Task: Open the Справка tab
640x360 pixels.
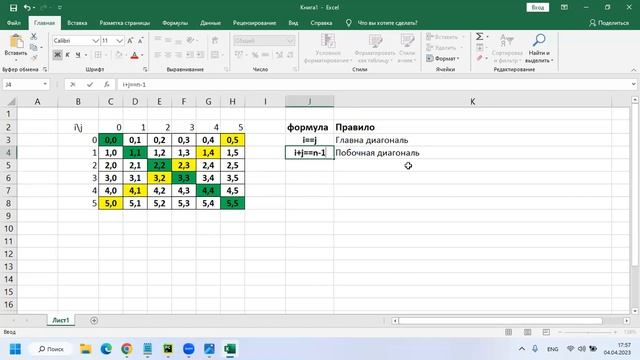Action: (321, 23)
